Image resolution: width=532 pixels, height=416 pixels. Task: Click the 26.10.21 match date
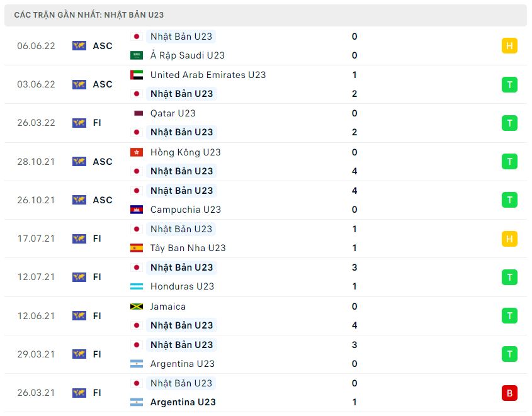(x=36, y=200)
